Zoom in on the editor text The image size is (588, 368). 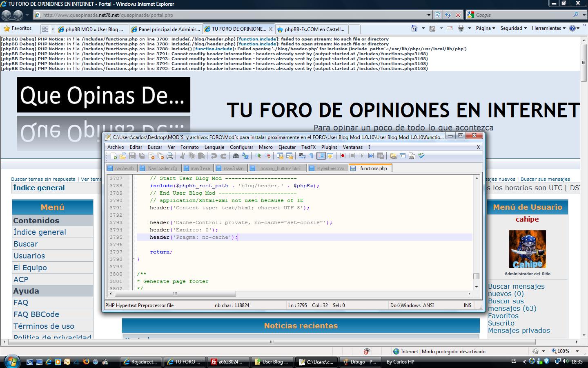coord(258,156)
